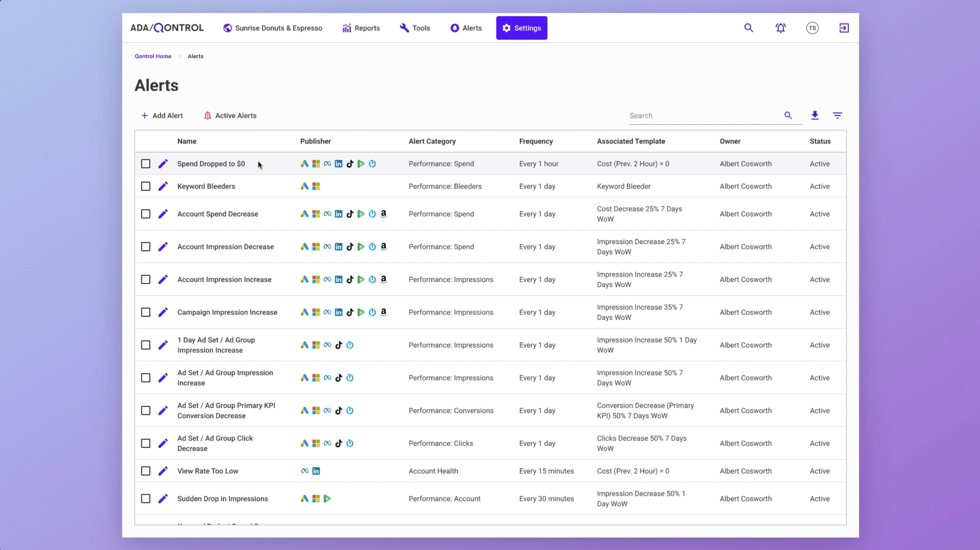Open the Reports menu
Viewport: 980px width, 550px height.
pos(361,28)
